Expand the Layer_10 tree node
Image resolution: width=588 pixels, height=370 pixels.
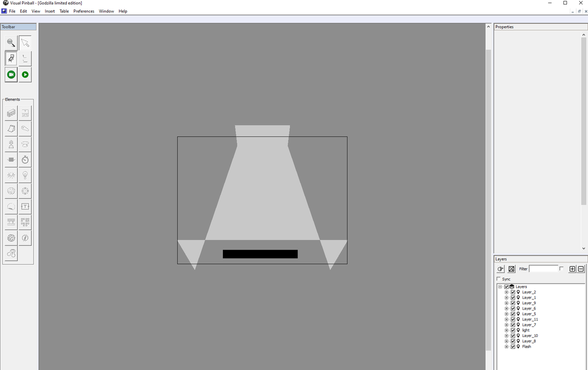[506, 335]
